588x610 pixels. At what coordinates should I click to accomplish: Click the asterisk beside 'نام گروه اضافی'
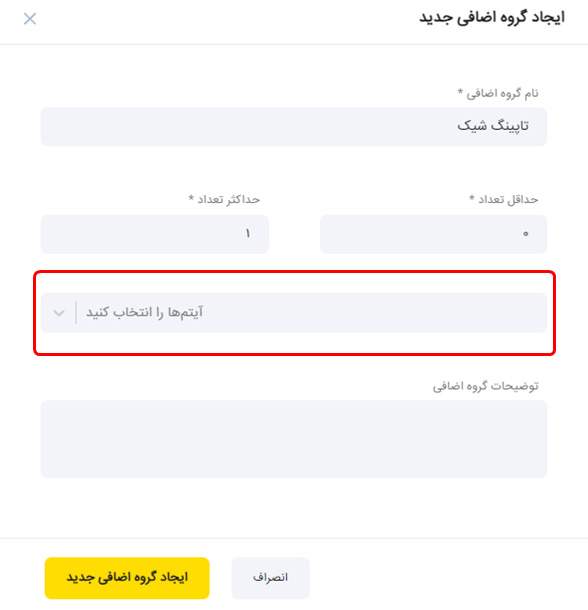[460, 91]
